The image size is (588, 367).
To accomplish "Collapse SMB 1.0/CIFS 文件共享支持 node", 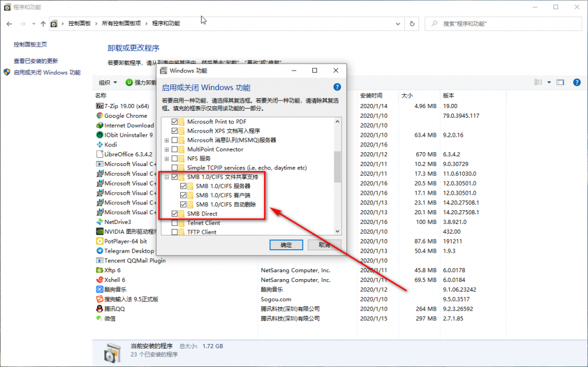I will 167,177.
